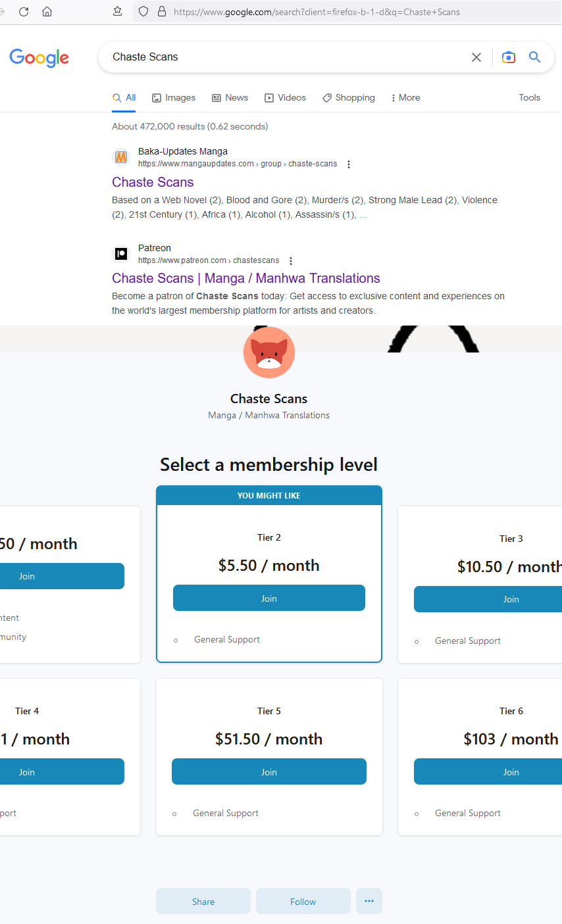562x924 pixels.
Task: Reload the page in Firefox
Action: click(24, 11)
